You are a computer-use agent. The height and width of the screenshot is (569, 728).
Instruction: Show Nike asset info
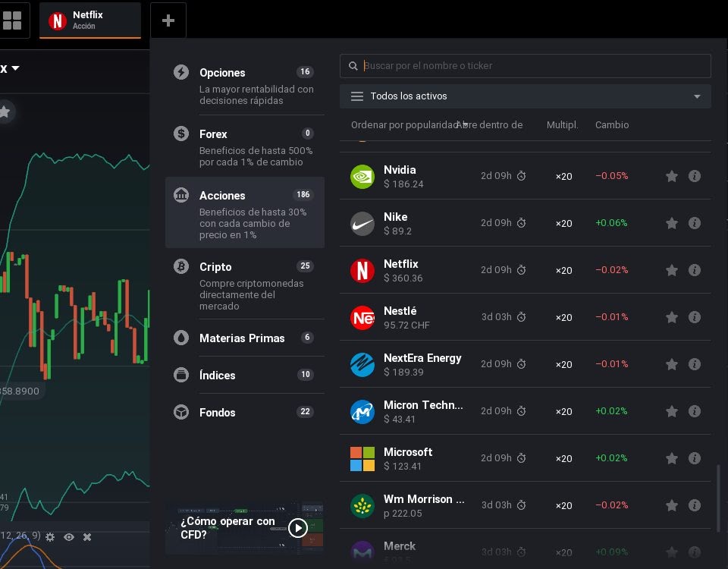(695, 223)
